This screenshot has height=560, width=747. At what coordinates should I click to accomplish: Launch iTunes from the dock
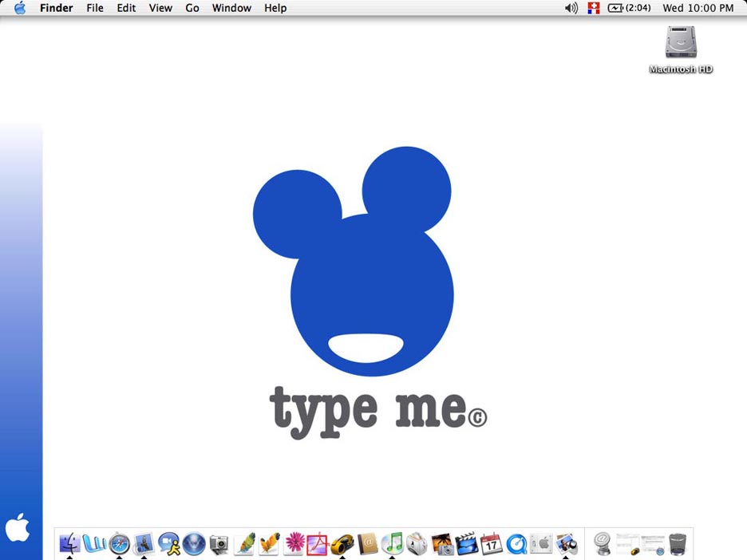pos(393,543)
